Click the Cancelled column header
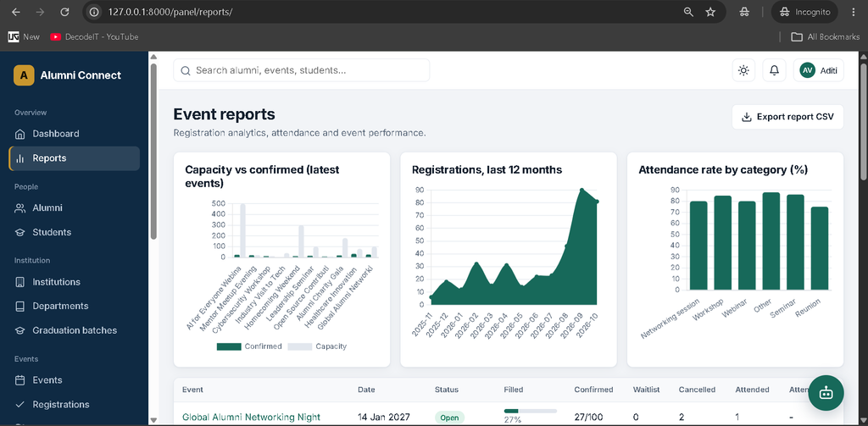This screenshot has width=868, height=426. [697, 390]
